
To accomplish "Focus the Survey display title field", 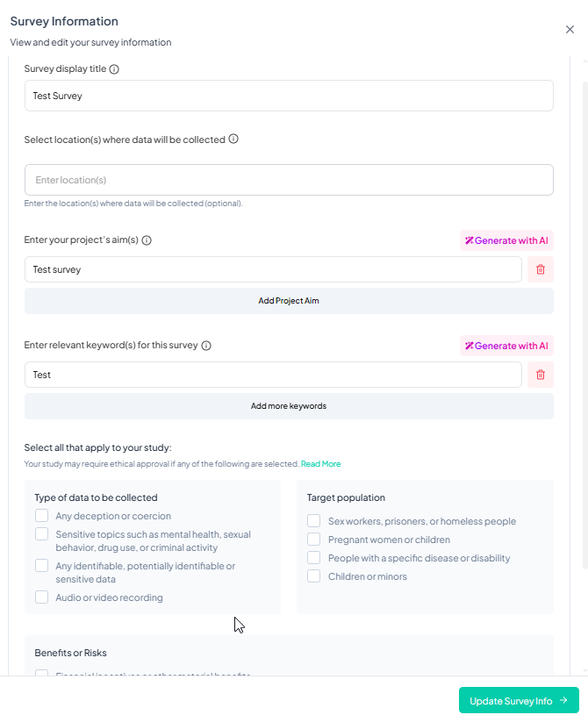I will point(289,96).
